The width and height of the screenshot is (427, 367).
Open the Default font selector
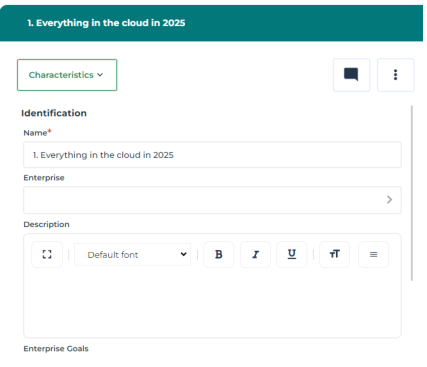(x=132, y=255)
